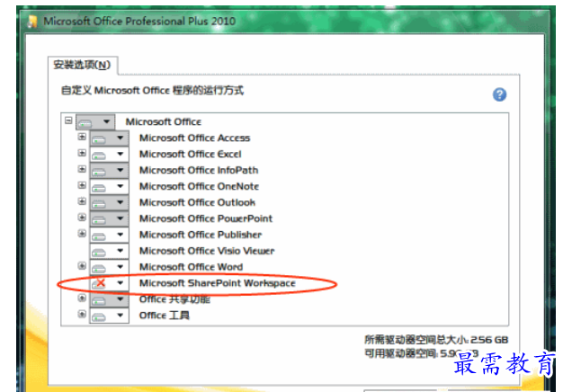Select the Microsoft Office root label
The height and width of the screenshot is (392, 563).
[164, 121]
